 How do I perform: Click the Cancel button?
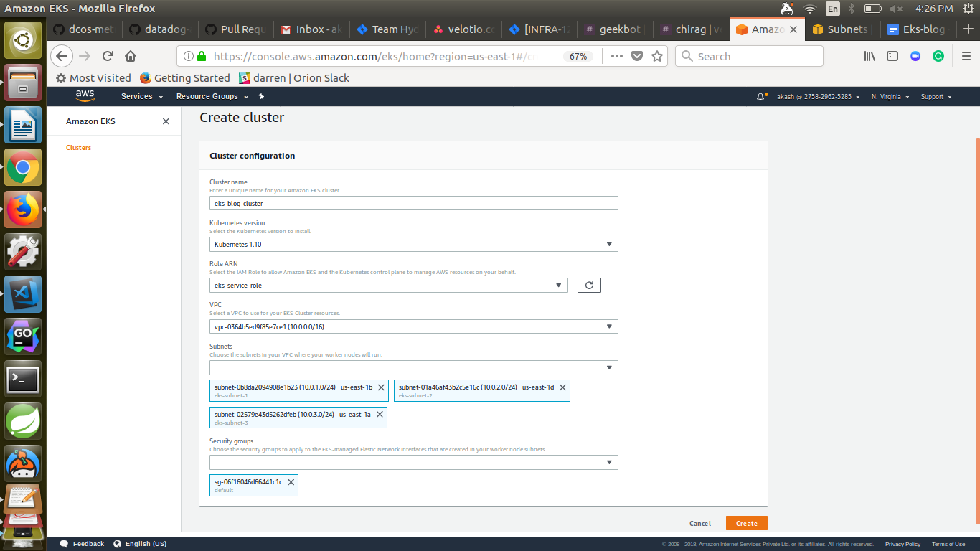[700, 524]
